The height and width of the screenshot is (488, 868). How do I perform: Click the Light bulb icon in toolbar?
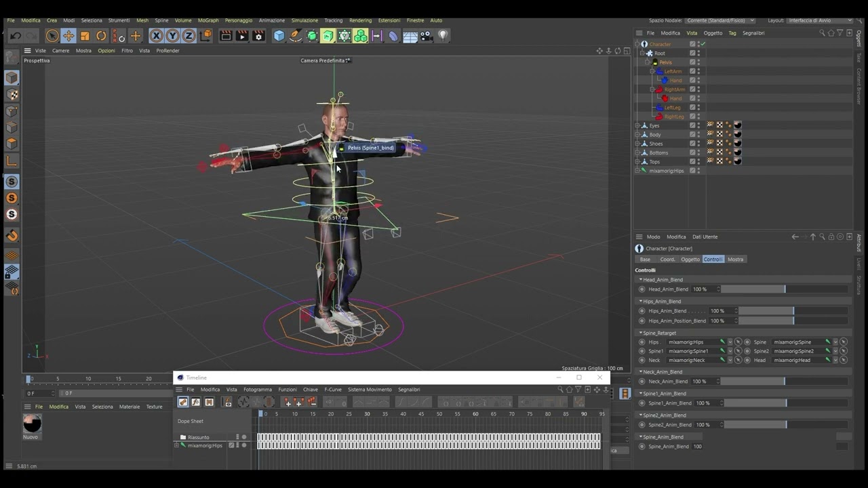click(x=443, y=35)
